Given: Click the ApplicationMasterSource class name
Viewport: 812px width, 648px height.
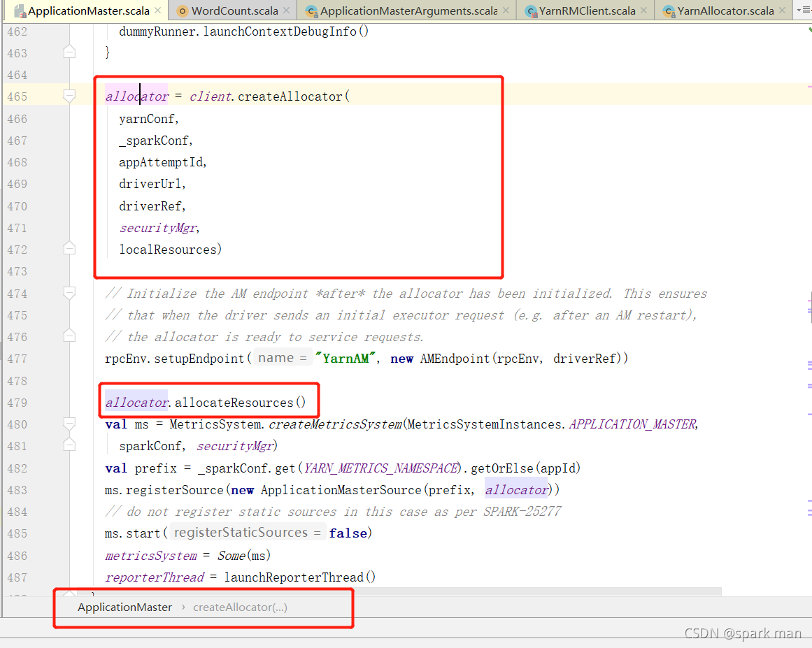Looking at the screenshot, I should pos(341,490).
